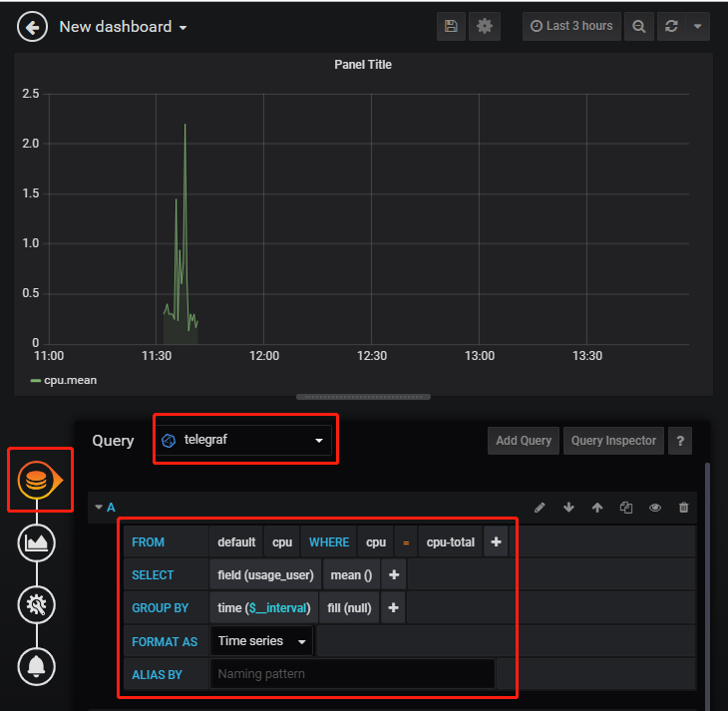Click the mean () aggregation segment

(351, 575)
